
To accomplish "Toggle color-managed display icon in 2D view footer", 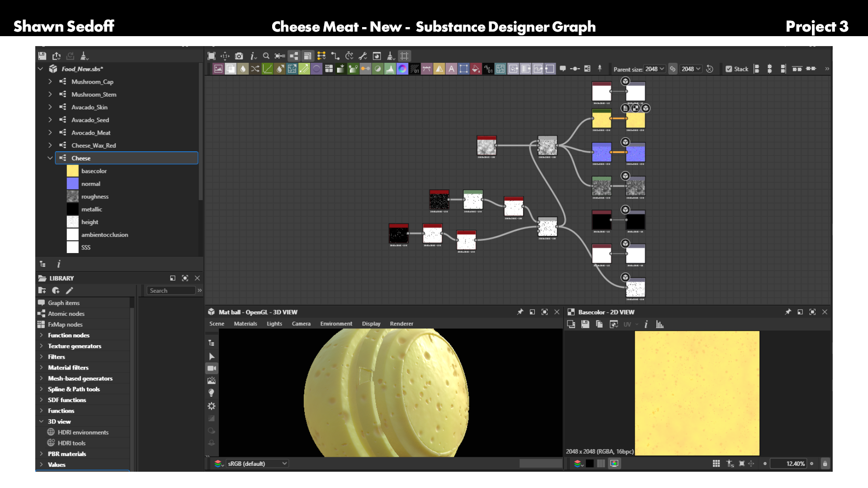I will [614, 464].
